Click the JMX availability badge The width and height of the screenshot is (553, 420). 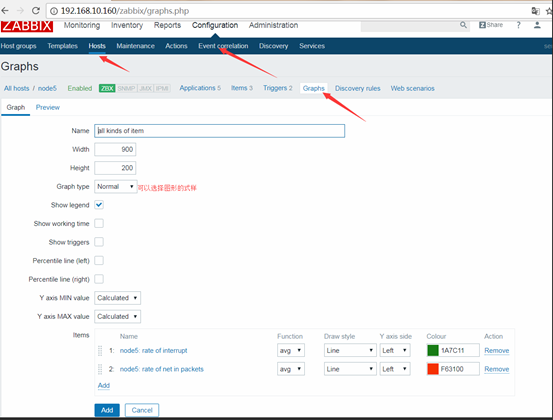click(145, 88)
